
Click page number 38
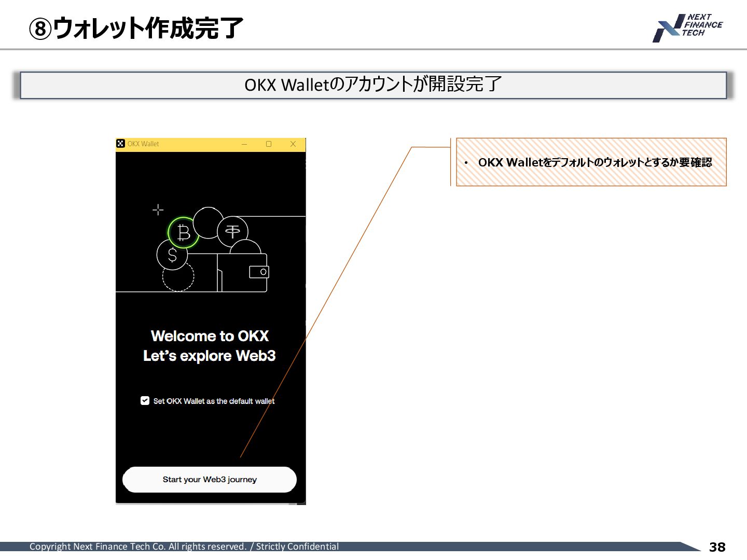pos(717,547)
